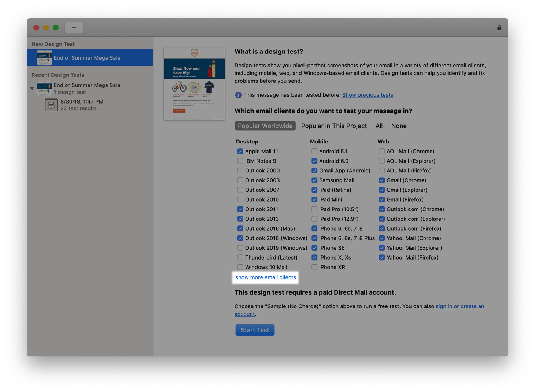Viewport: 535px width, 392px height.
Task: Select the Popular in This Project filter
Action: coord(334,126)
